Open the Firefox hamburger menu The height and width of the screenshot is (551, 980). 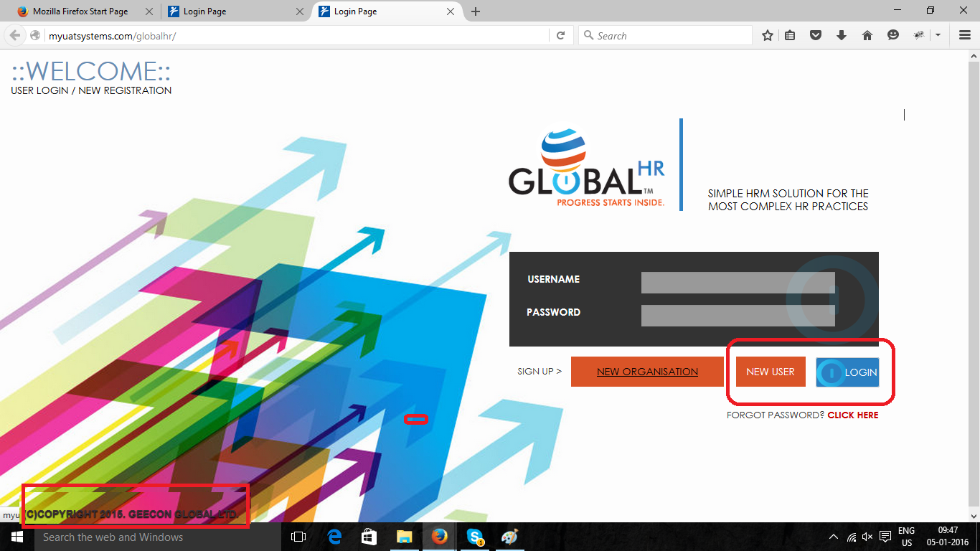[965, 35]
